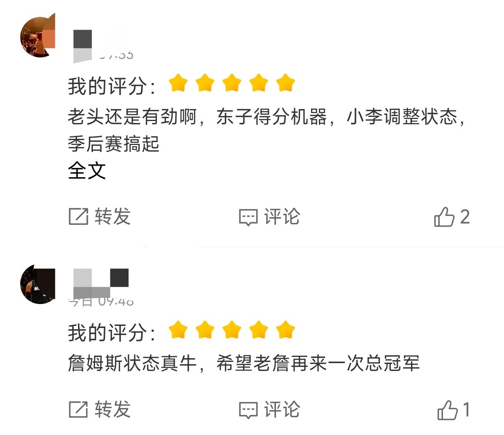The height and width of the screenshot is (435, 504).
Task: Click the first star in the top rating
Action: coord(178,83)
